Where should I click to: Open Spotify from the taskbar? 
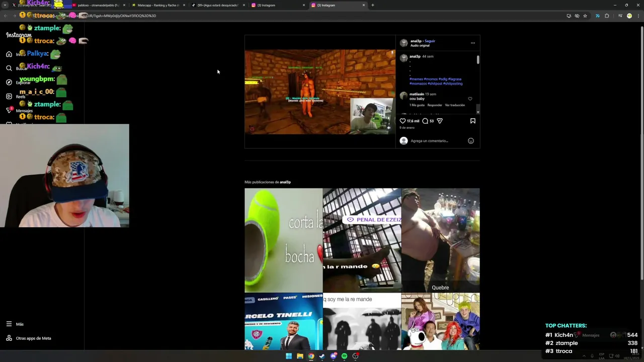click(x=344, y=356)
